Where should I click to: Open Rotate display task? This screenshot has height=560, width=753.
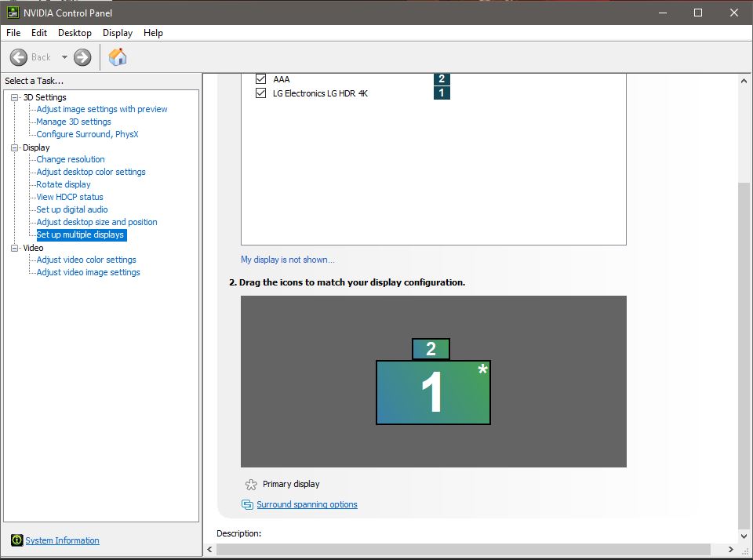tap(64, 184)
